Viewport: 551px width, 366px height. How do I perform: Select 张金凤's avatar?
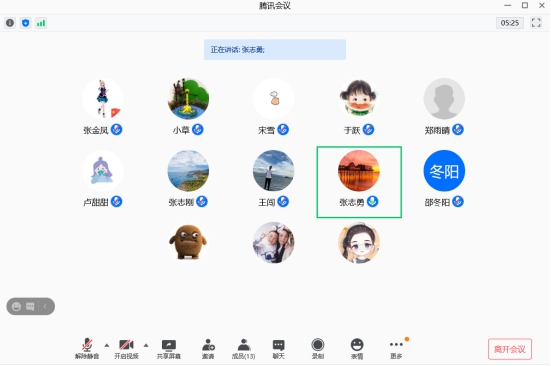[x=103, y=99]
